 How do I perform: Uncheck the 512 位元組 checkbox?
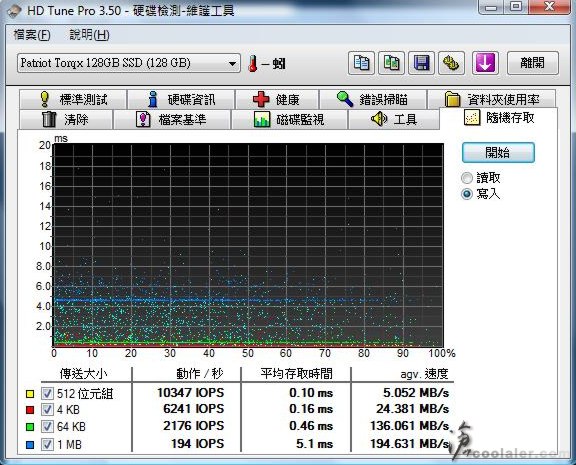(47, 393)
